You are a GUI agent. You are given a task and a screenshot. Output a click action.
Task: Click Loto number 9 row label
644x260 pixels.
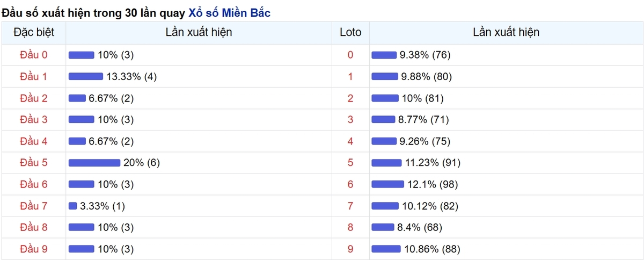350,249
